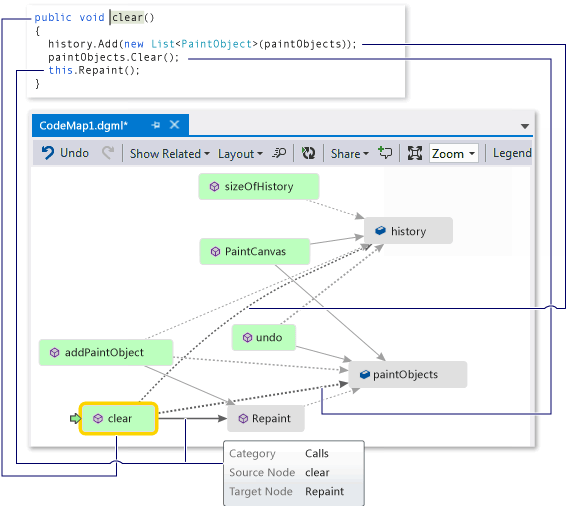Click the cube icon on undo node

[247, 337]
